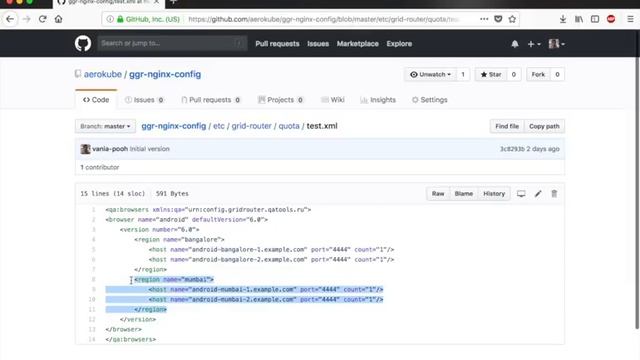Click the red extension icon in toolbar
This screenshot has width=640, height=360.
pos(611,19)
